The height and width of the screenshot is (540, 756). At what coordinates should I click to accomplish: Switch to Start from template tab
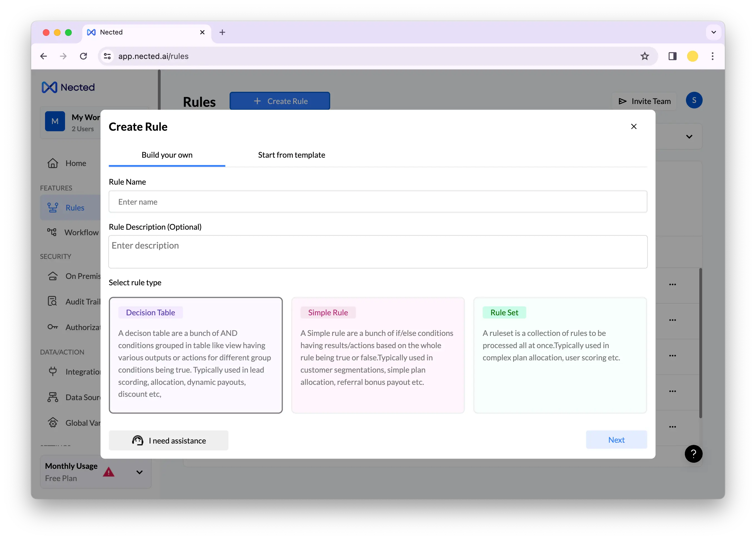292,155
